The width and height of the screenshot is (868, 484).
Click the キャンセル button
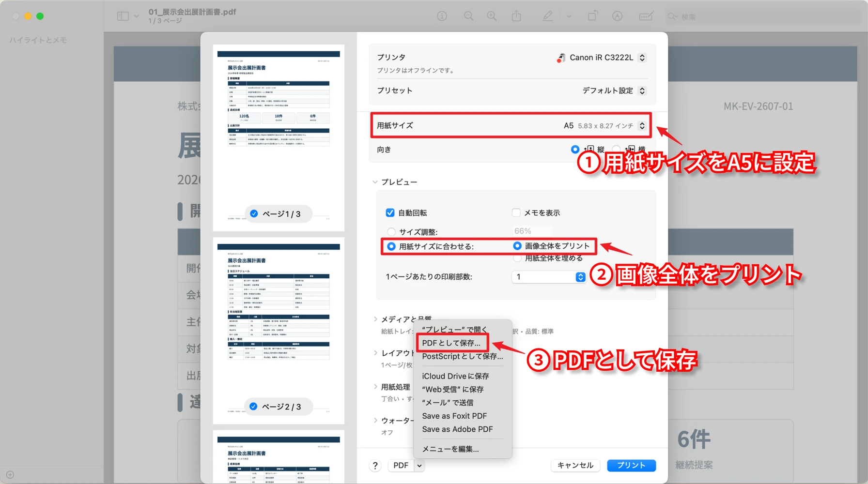pyautogui.click(x=575, y=465)
